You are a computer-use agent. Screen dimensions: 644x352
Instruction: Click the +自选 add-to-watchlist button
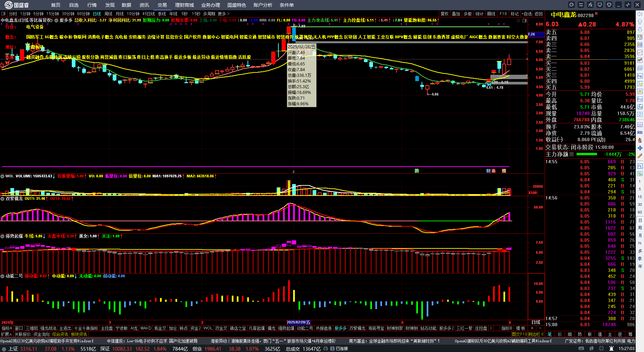point(527,14)
